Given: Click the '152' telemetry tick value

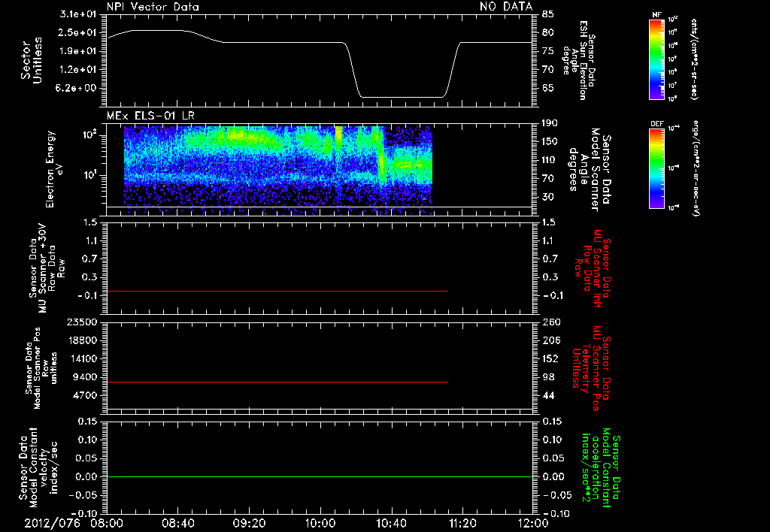Looking at the screenshot, I should pyautogui.click(x=550, y=358).
